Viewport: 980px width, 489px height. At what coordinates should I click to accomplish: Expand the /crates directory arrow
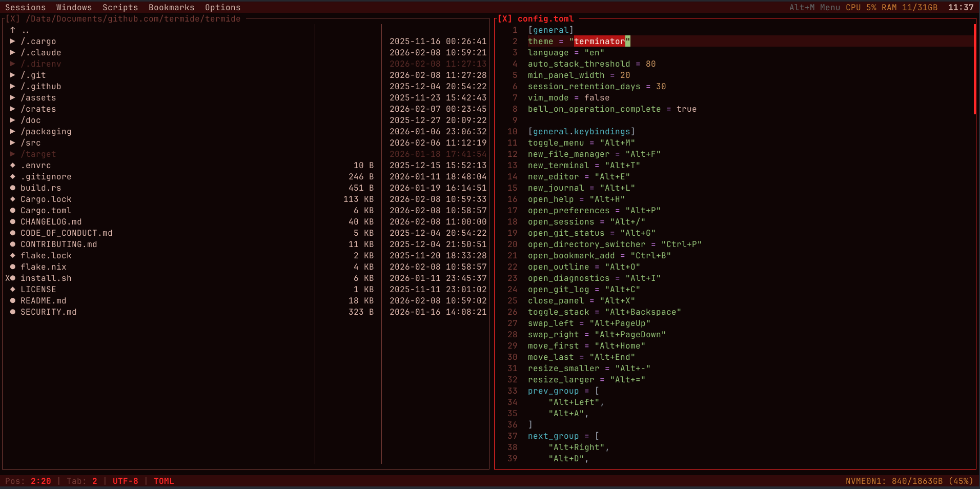[13, 109]
